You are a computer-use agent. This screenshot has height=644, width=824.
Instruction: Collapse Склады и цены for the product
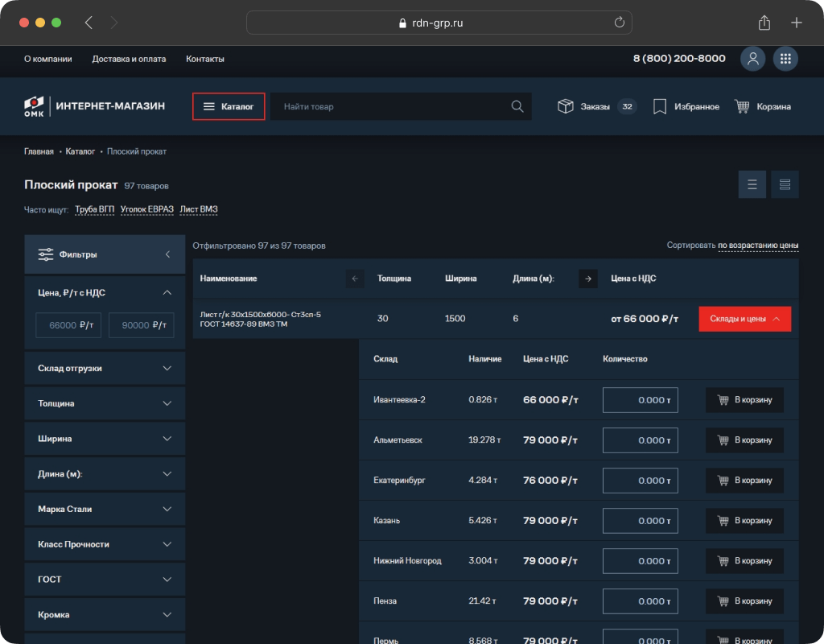click(744, 319)
